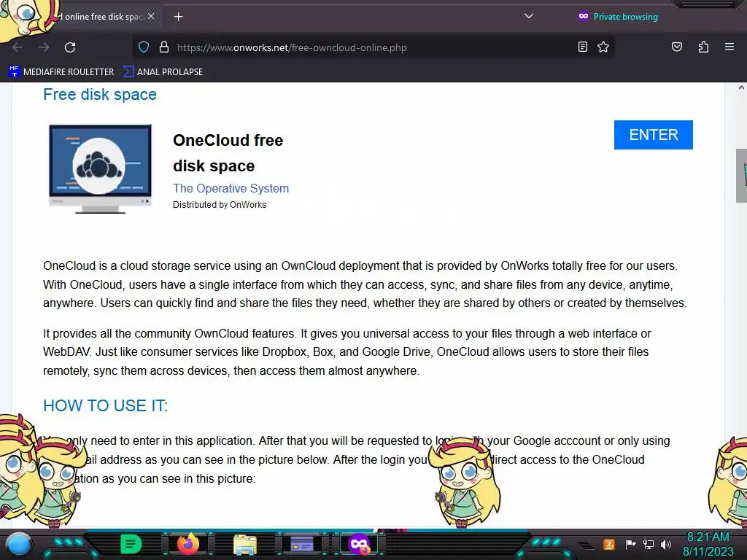
Task: Click the scrollbar up arrow
Action: [x=741, y=87]
